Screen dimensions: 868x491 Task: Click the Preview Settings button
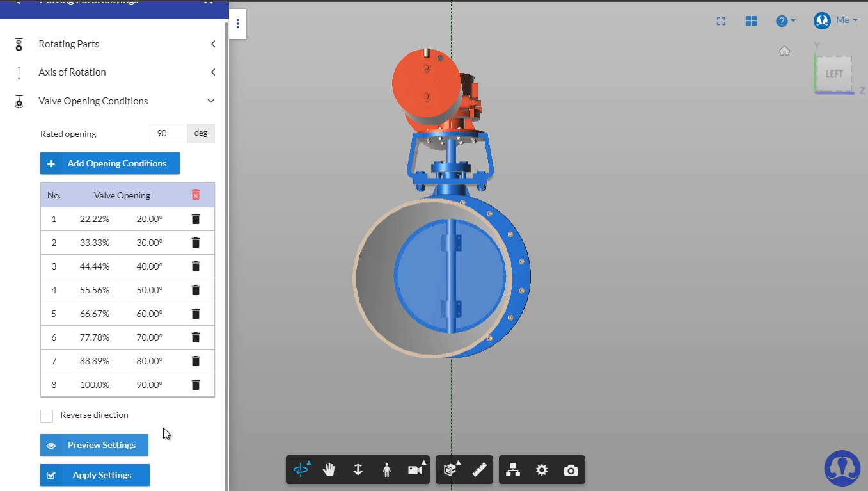(x=94, y=445)
